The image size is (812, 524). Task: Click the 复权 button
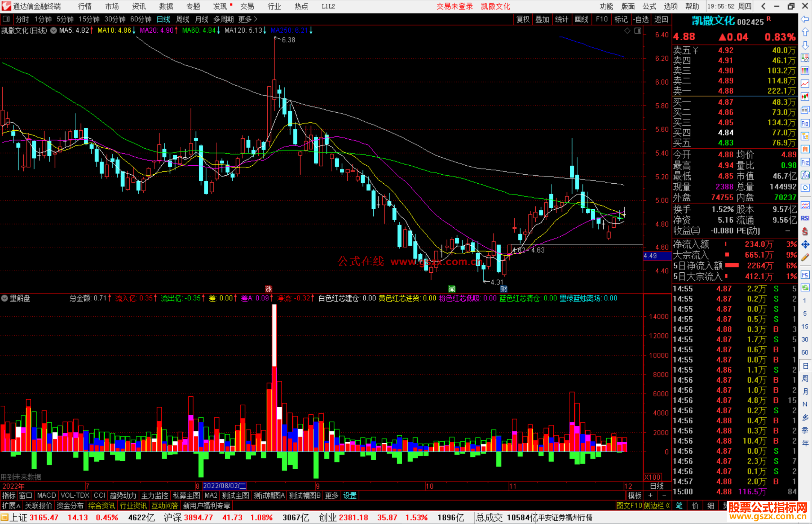tap(523, 19)
